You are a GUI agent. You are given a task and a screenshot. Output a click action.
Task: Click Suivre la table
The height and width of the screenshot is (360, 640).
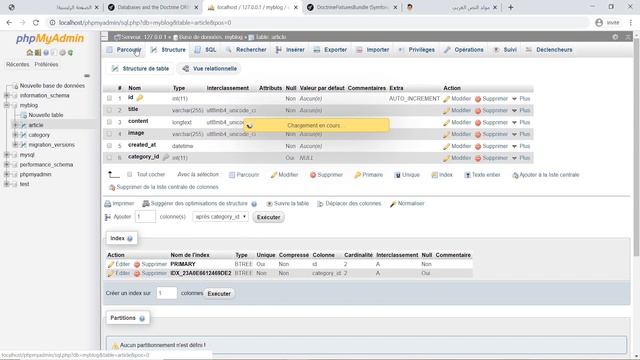(x=287, y=203)
